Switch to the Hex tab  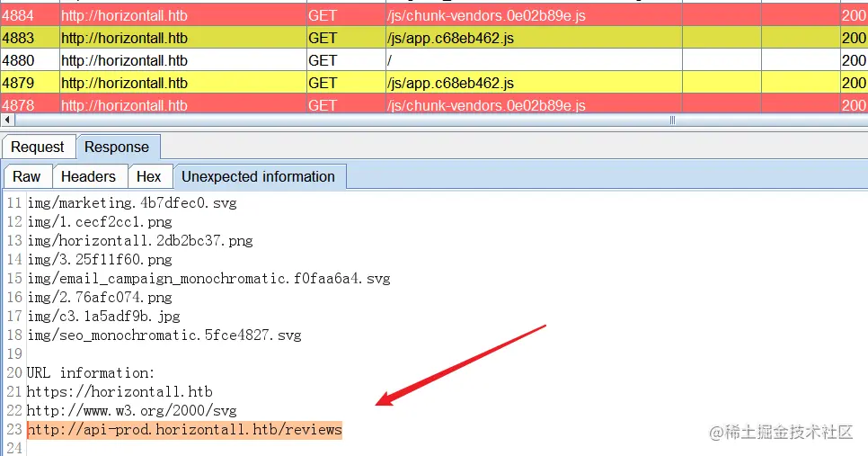click(149, 177)
